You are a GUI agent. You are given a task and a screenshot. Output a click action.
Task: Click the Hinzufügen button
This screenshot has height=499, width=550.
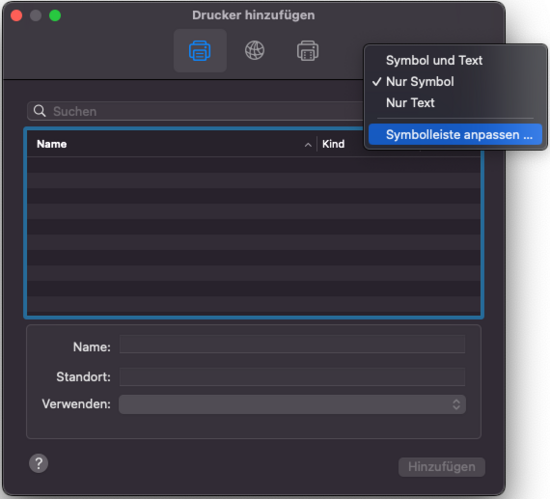click(x=442, y=467)
